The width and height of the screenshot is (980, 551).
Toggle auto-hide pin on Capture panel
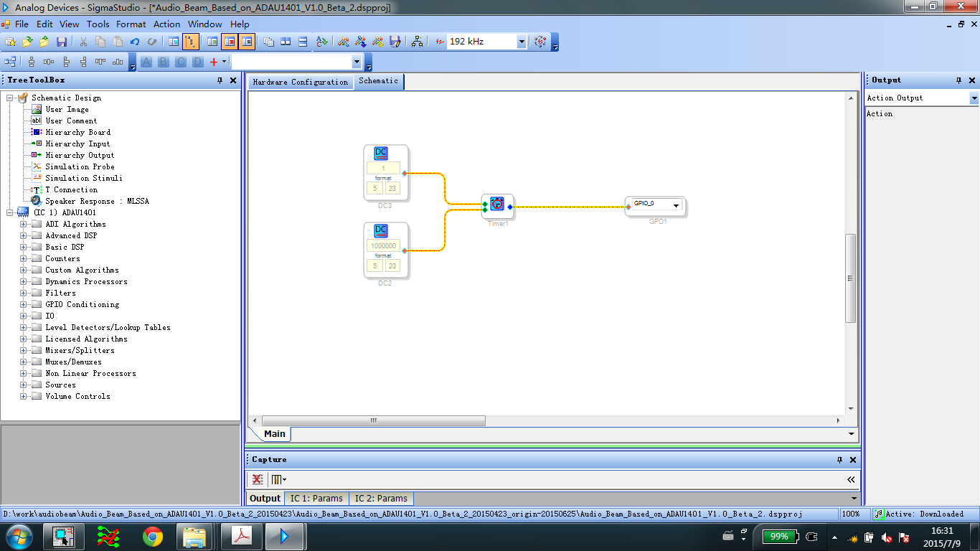pyautogui.click(x=840, y=460)
